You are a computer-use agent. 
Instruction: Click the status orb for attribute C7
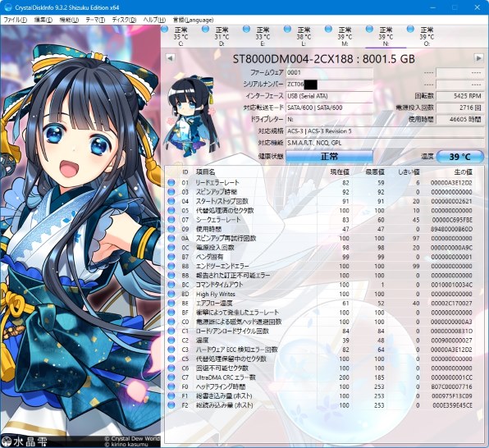tap(171, 377)
